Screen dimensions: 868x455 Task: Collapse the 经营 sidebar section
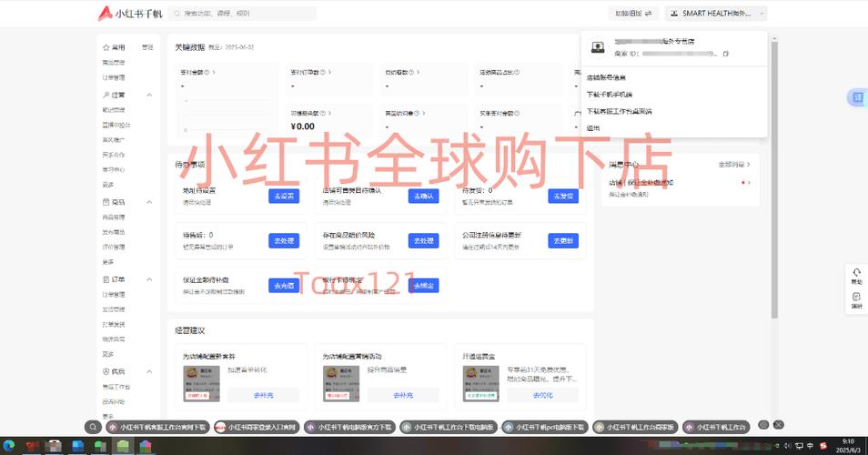[x=149, y=95]
